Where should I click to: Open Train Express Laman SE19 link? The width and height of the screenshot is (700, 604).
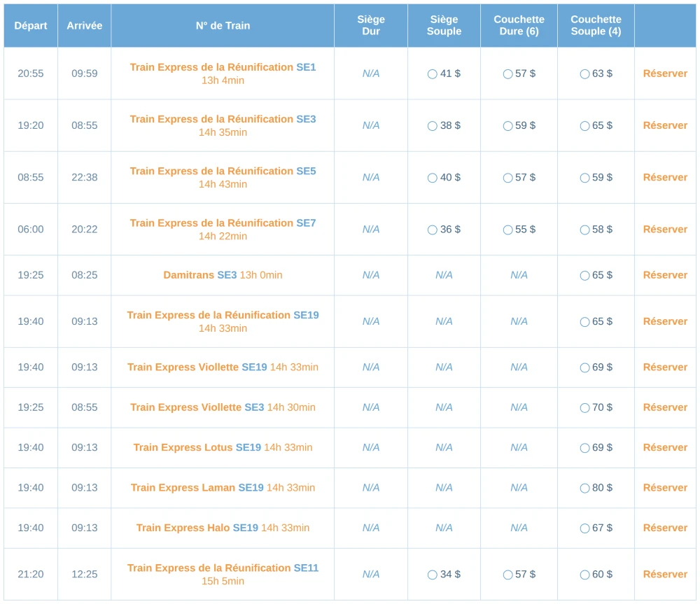(x=223, y=488)
